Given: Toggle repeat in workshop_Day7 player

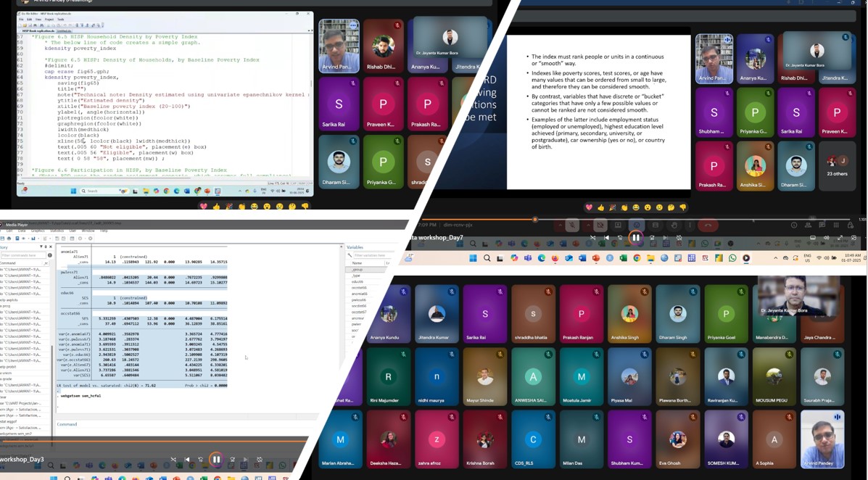Looking at the screenshot, I should tap(679, 238).
